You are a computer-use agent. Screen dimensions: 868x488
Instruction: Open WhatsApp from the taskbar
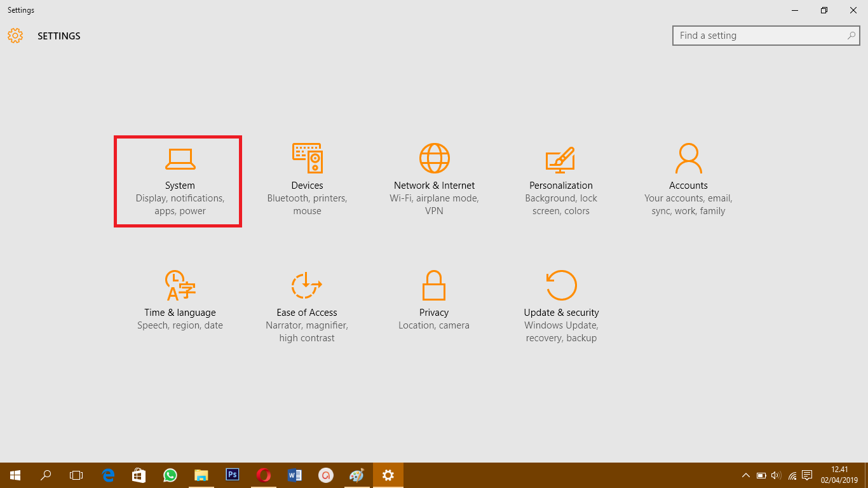170,475
